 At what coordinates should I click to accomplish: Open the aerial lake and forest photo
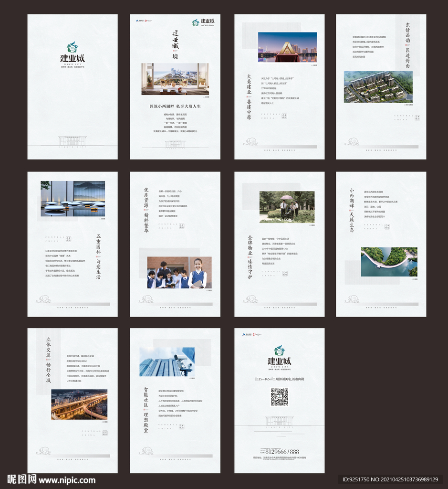389,262
